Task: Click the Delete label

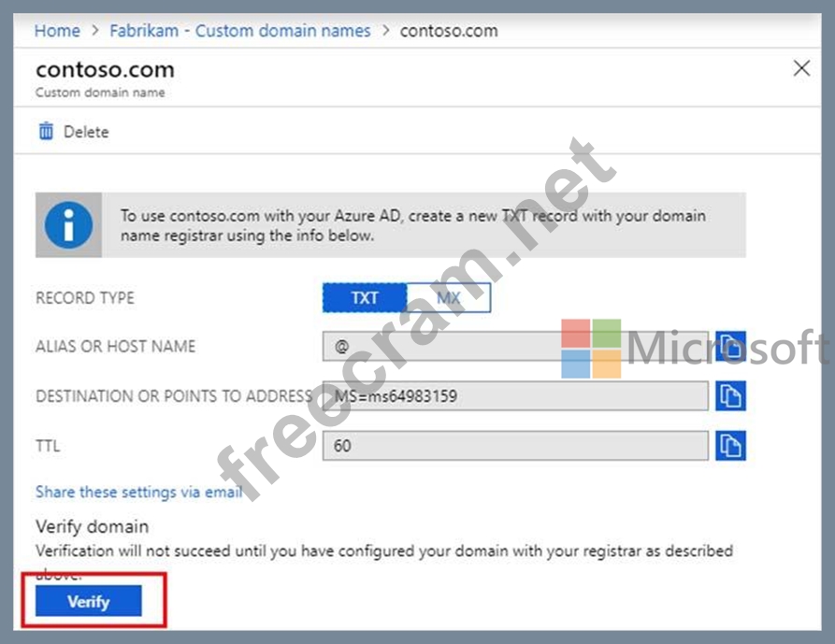Action: point(86,132)
